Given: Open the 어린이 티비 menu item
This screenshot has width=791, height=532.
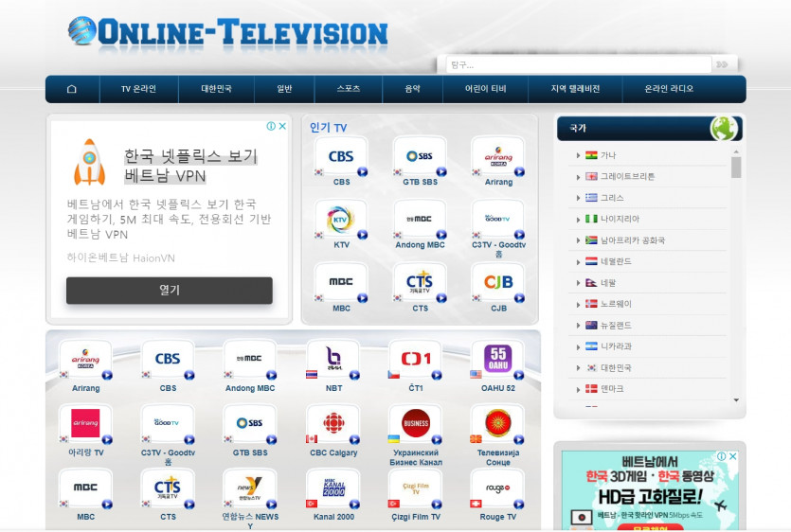Looking at the screenshot, I should point(485,89).
